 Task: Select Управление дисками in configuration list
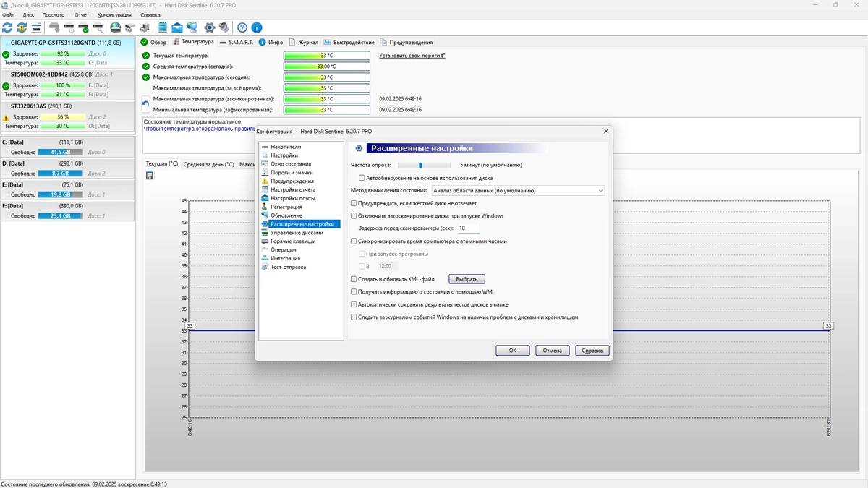pyautogui.click(x=297, y=233)
